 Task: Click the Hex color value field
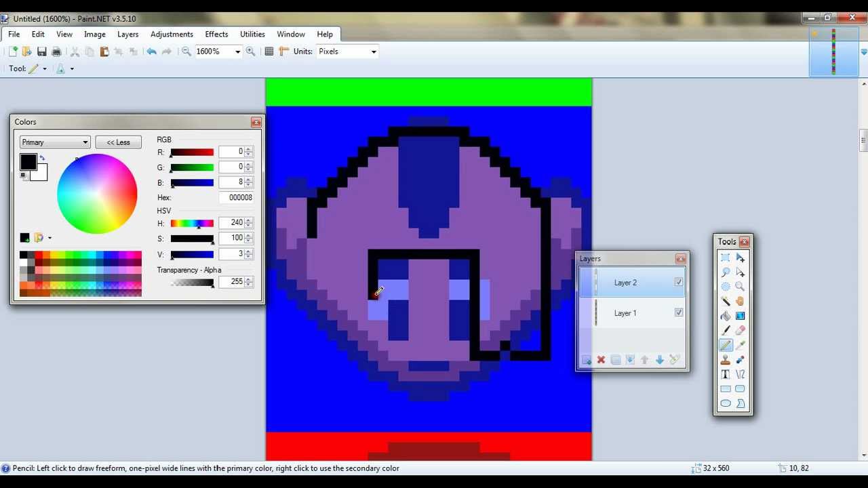[236, 197]
